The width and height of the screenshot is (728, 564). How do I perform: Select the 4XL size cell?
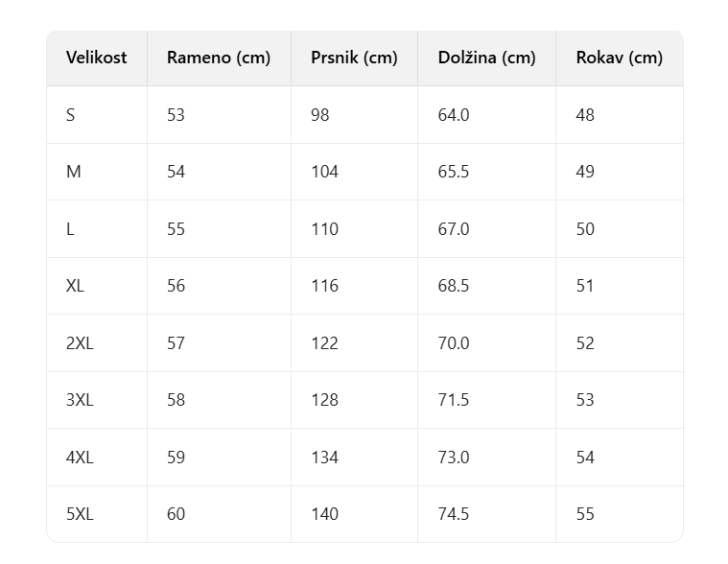(80, 458)
